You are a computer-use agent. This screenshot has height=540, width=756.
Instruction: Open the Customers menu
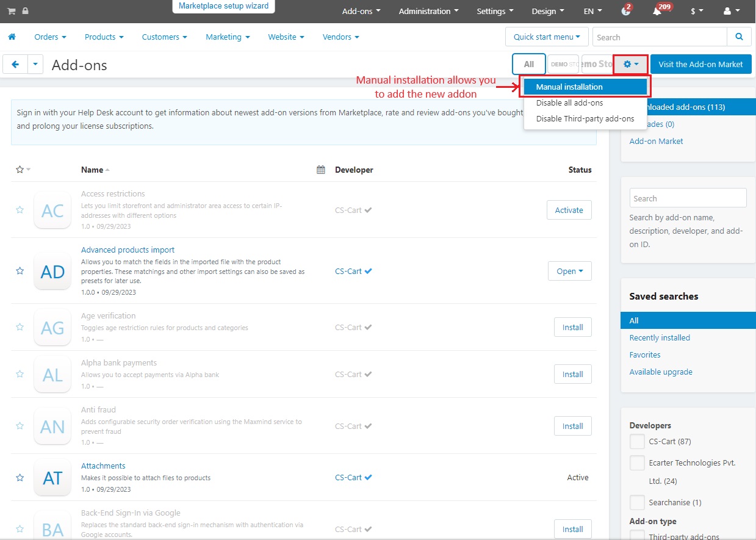pyautogui.click(x=164, y=37)
